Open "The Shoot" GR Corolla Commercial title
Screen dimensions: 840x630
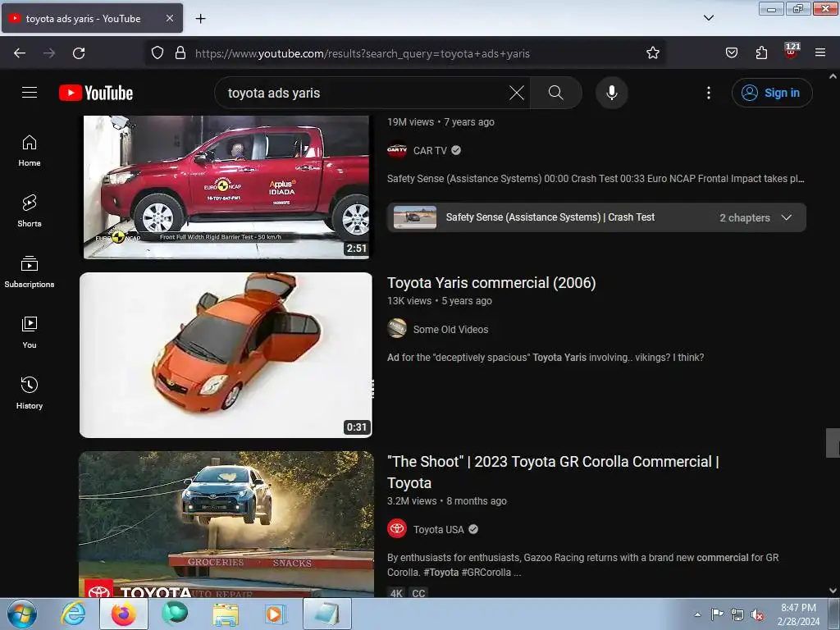(x=553, y=472)
